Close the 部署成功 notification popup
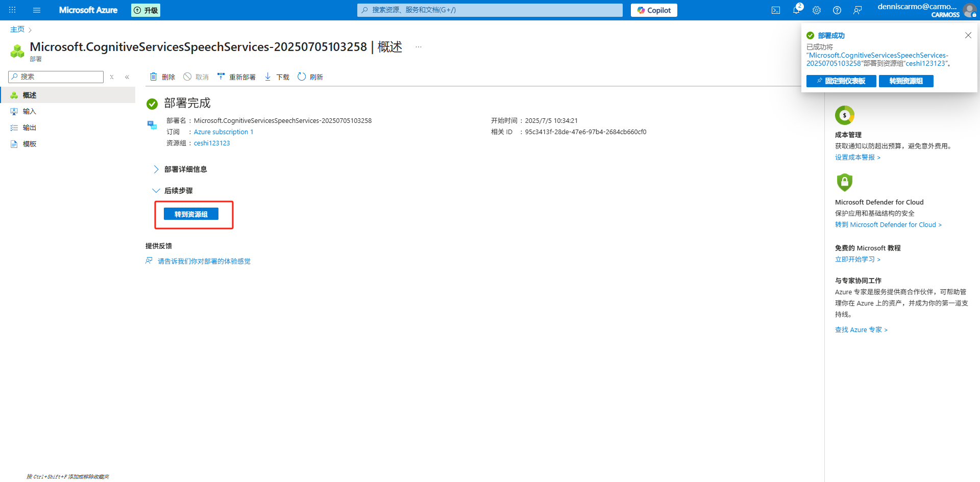Viewport: 980px width, 482px height. (x=968, y=35)
